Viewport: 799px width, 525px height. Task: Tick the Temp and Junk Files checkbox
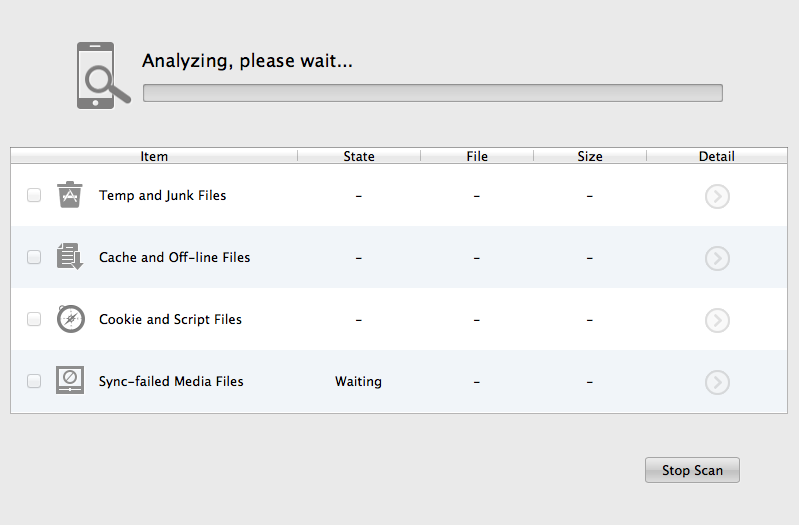coord(34,196)
